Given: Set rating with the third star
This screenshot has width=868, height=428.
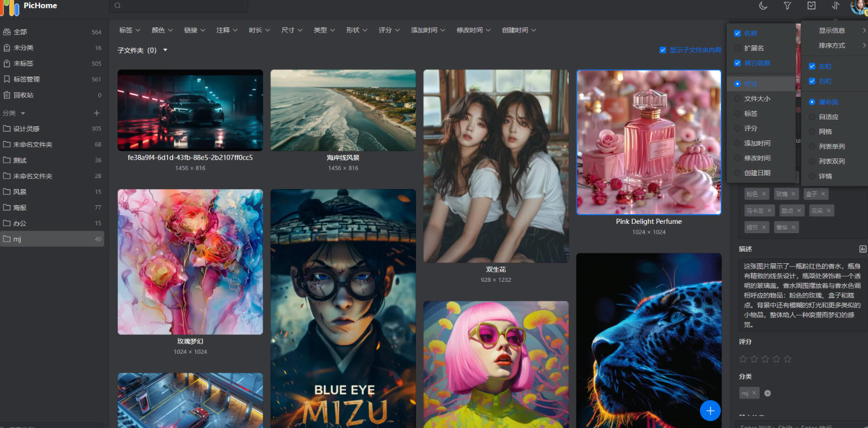Looking at the screenshot, I should pos(765,359).
